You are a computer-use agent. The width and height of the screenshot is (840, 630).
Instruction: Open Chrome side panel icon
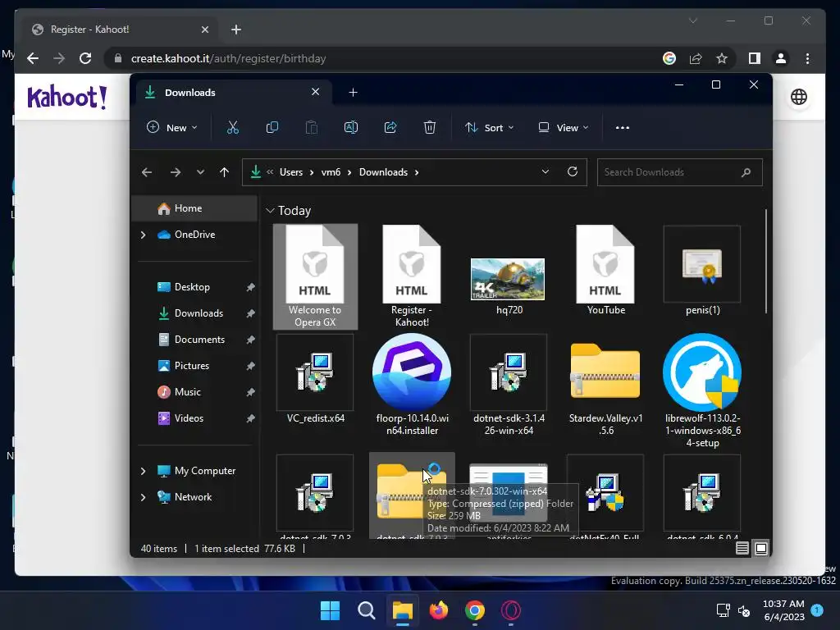tap(755, 58)
